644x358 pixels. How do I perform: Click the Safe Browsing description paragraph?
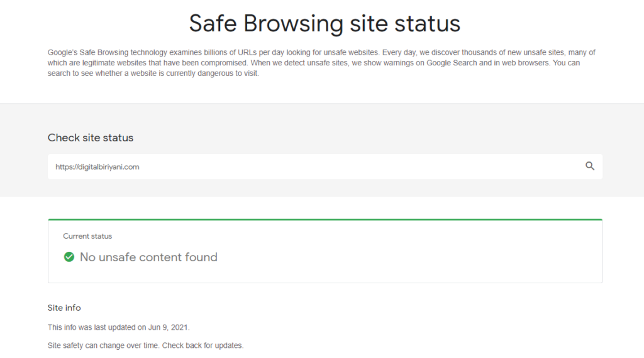[x=321, y=63]
